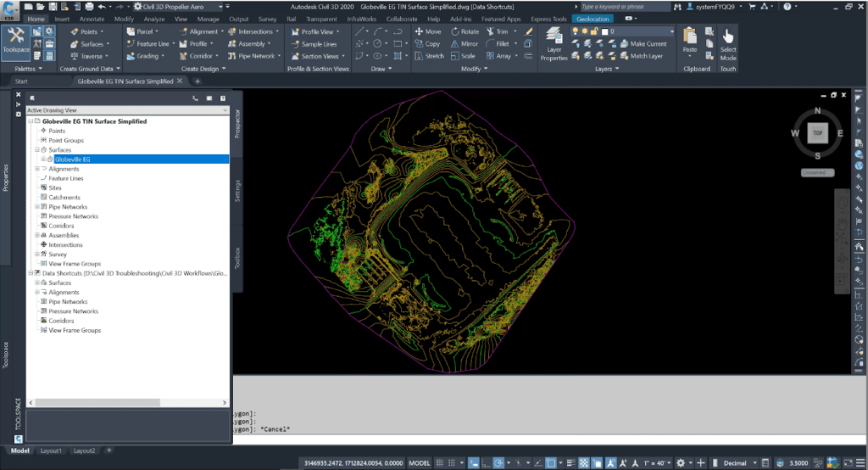868x470 pixels.
Task: Click the Section Views tool
Action: [x=318, y=56]
